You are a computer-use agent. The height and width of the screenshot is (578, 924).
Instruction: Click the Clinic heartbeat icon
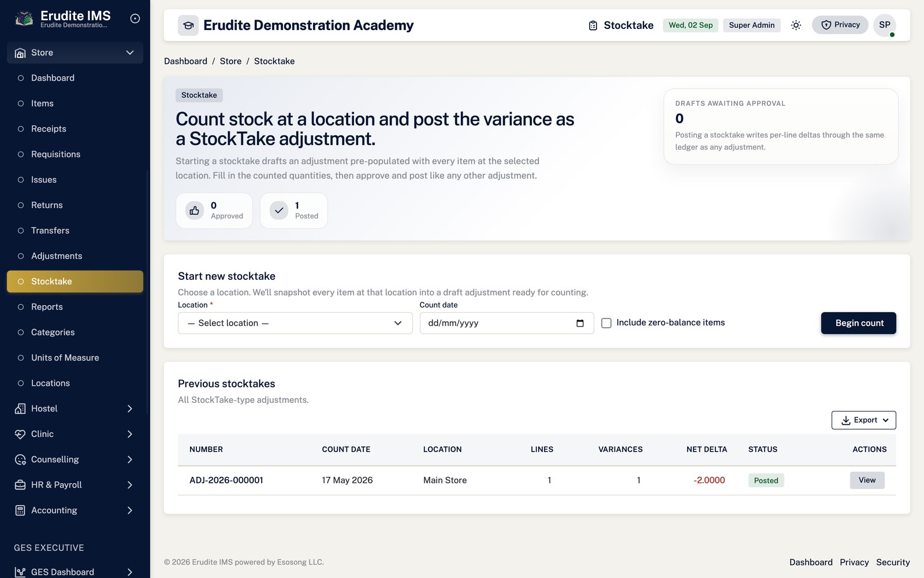[x=20, y=434]
